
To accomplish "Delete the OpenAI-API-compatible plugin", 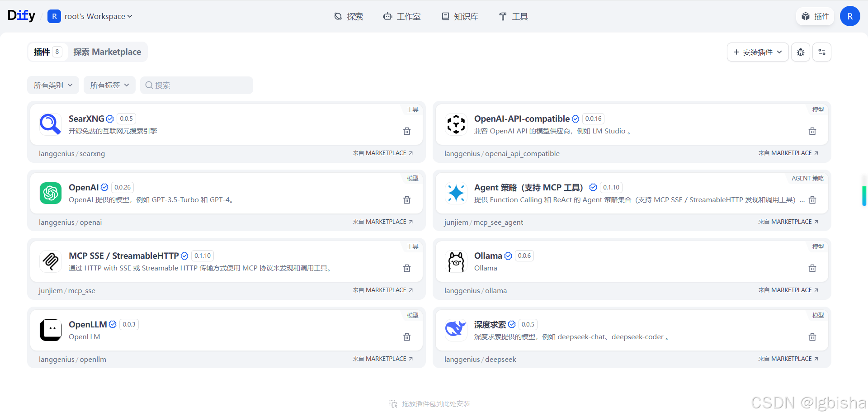I will pyautogui.click(x=812, y=131).
